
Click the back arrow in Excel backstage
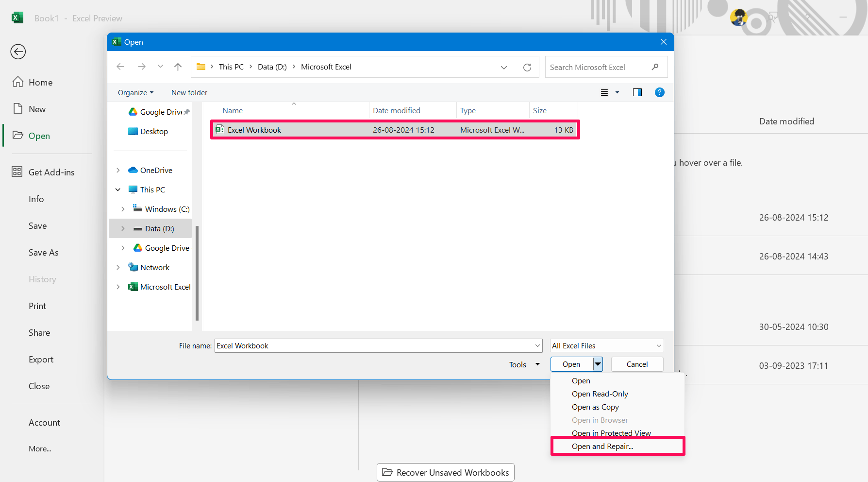(18, 52)
